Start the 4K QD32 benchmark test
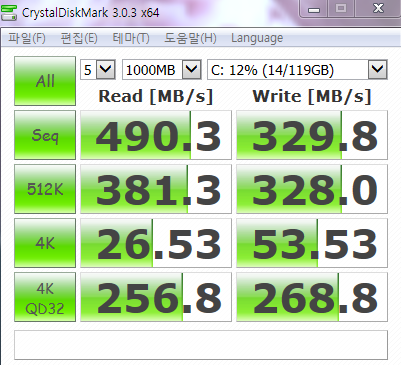Screen dimensions: 401x365 pyautogui.click(x=45, y=297)
